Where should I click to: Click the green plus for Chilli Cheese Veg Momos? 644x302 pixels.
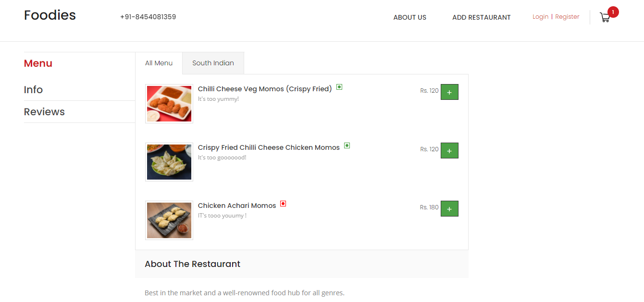[449, 92]
